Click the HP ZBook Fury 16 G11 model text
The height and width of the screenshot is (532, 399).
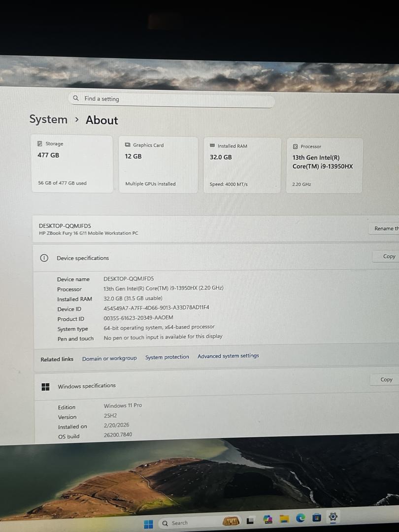pyautogui.click(x=89, y=233)
